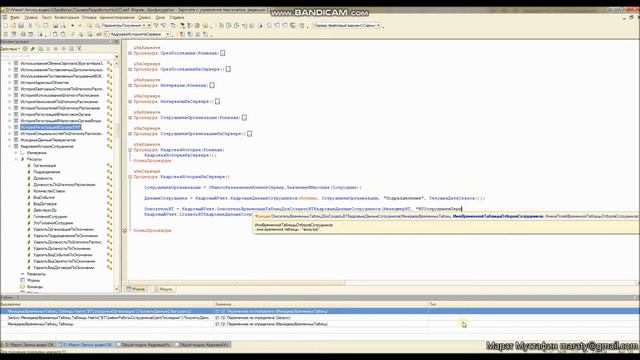Close the configuration tree panel
640x360 pixels.
pyautogui.click(x=116, y=42)
